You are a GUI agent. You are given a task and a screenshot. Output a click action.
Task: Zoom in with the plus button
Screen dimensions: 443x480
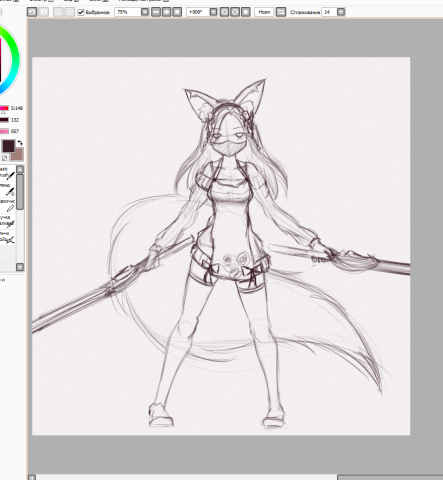coord(166,12)
